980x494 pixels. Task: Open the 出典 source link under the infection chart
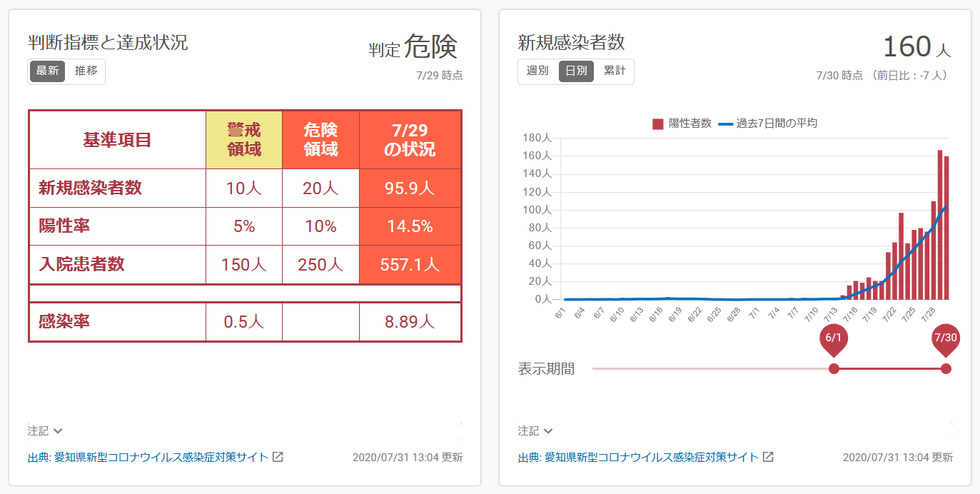tap(638, 457)
